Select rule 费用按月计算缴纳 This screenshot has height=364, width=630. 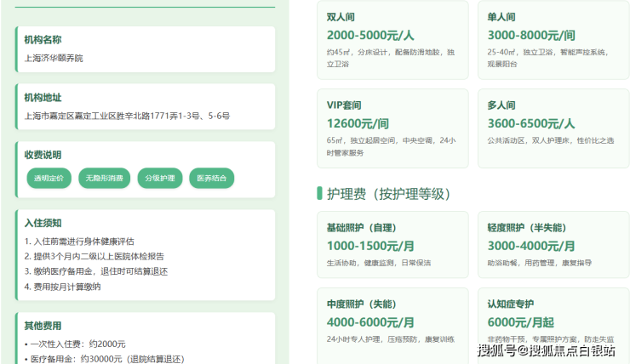pos(67,287)
